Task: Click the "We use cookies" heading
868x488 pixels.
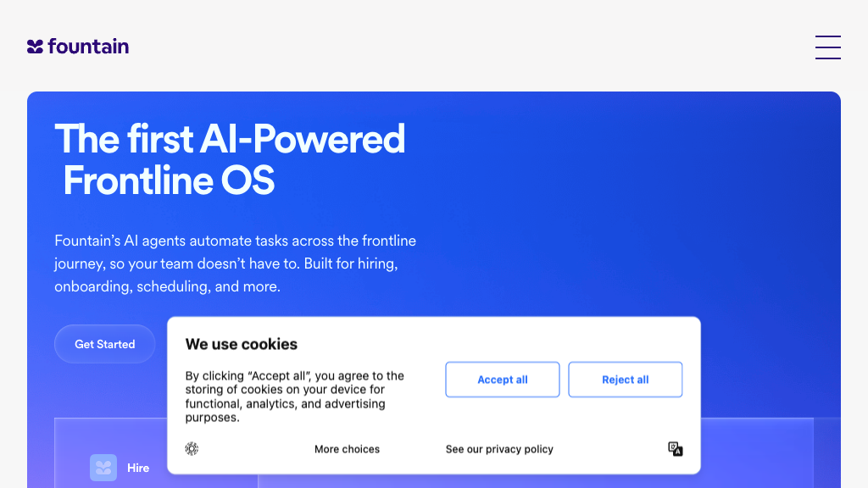Action: (x=242, y=344)
